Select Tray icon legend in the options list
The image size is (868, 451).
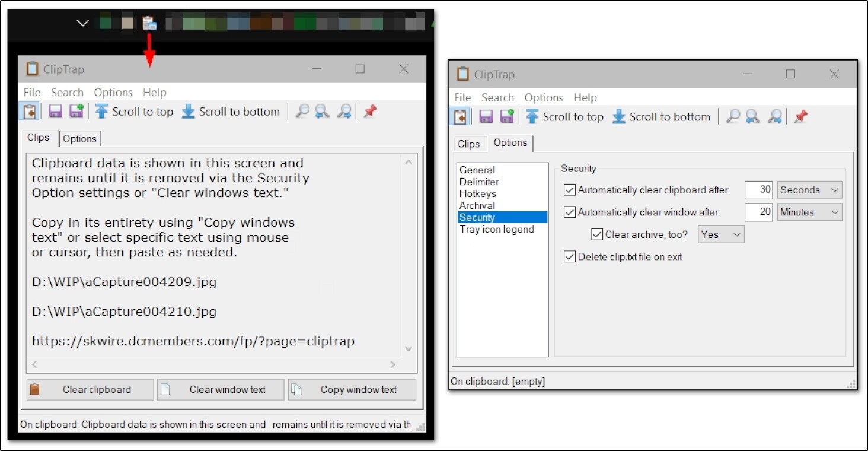(497, 230)
